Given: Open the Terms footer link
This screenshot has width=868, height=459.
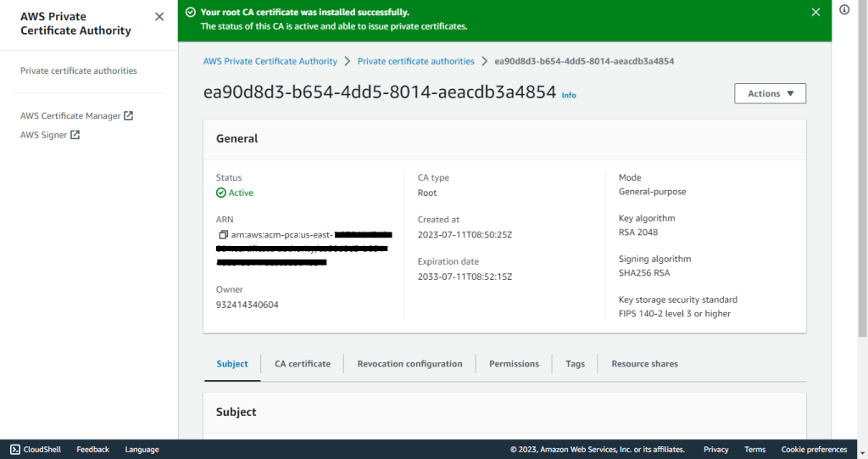Looking at the screenshot, I should [754, 450].
